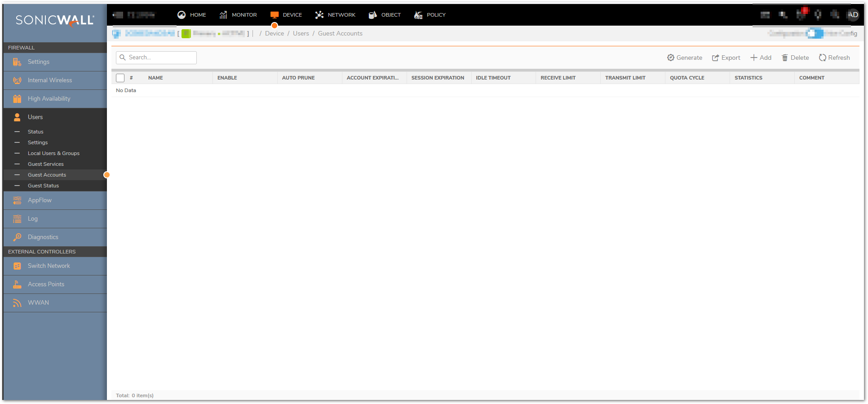This screenshot has height=404, width=868.
Task: Open the Diagnostics section icon
Action: tap(17, 237)
